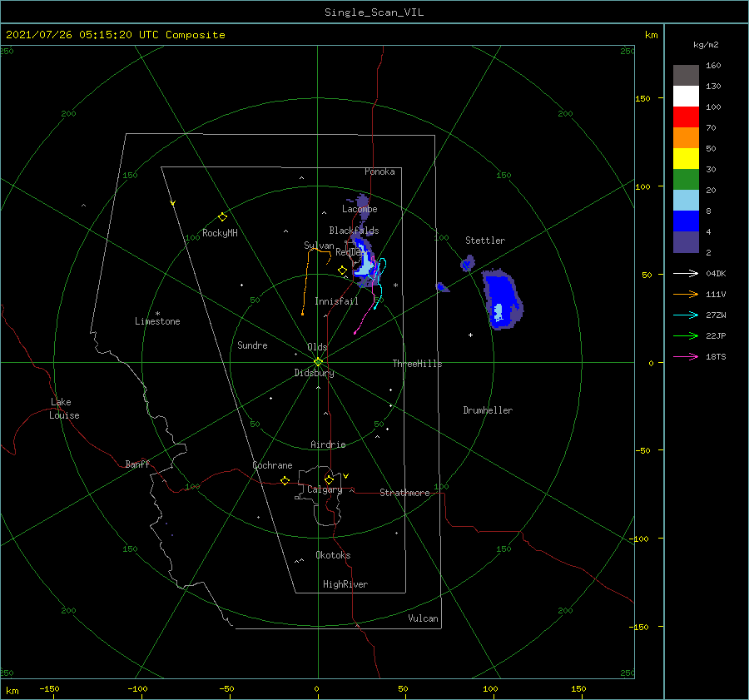
Task: Click the RockyMH label
Action: coord(220,233)
